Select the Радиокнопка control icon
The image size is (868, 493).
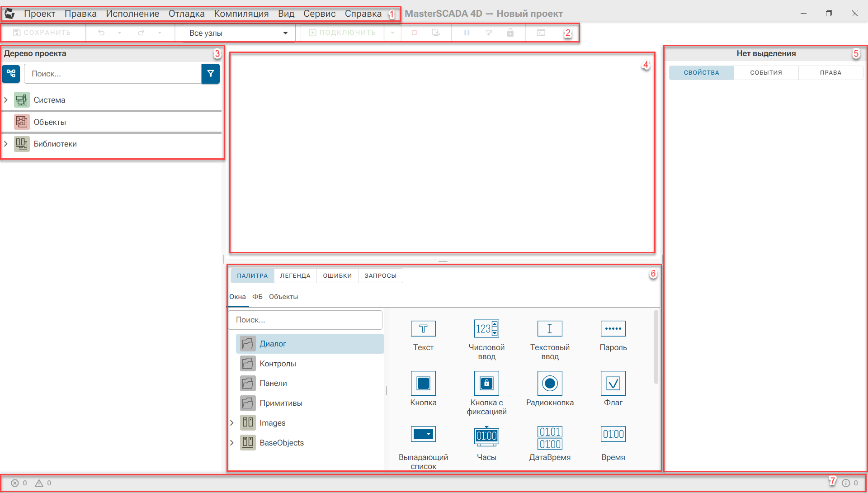point(550,384)
